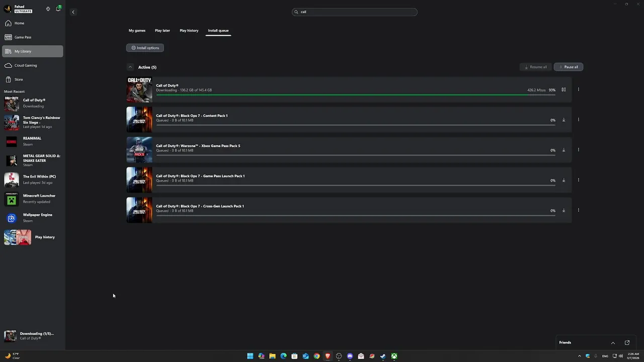Screen dimensions: 644x362
Task: Click the Pause all button
Action: (x=569, y=67)
